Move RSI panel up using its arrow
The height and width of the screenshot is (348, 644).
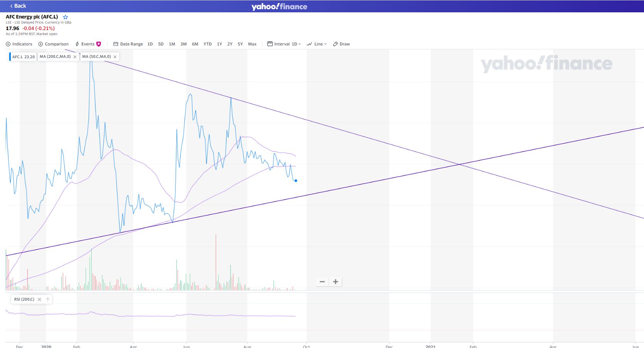pyautogui.click(x=48, y=299)
